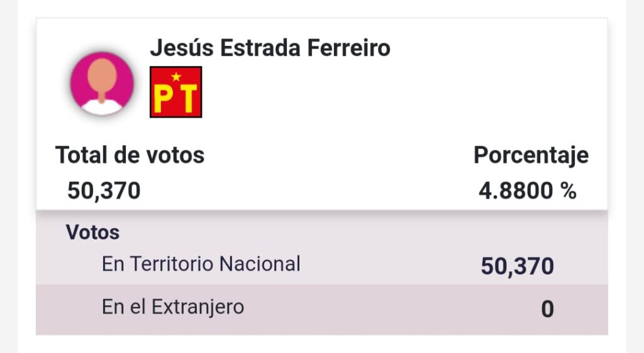
Task: Click the word Jesús in candidate title
Action: 182,48
